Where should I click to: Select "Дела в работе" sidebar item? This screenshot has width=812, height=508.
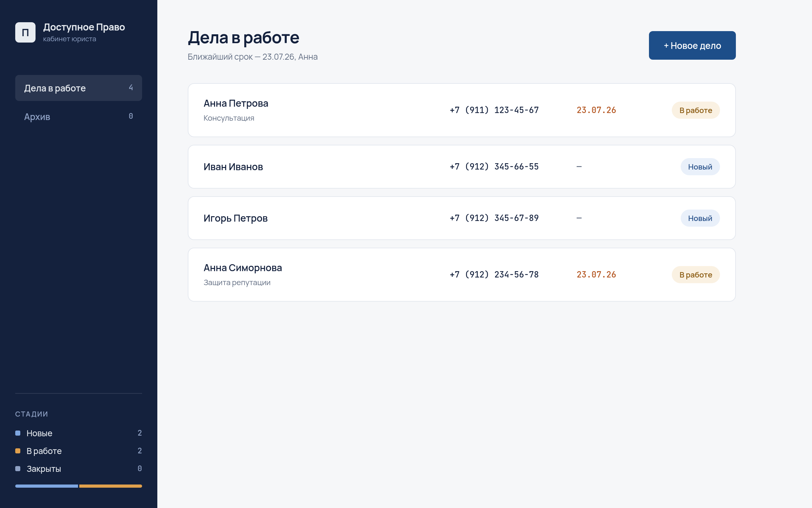(79, 88)
